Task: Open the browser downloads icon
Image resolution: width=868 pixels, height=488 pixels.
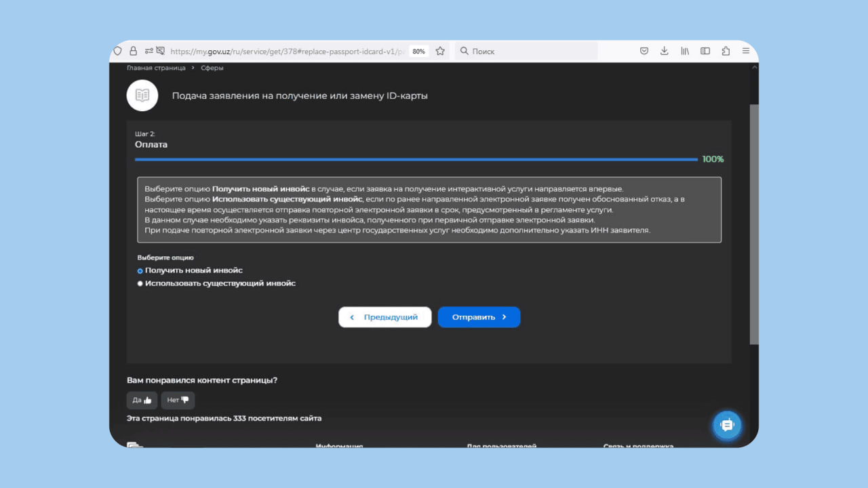Action: (665, 51)
